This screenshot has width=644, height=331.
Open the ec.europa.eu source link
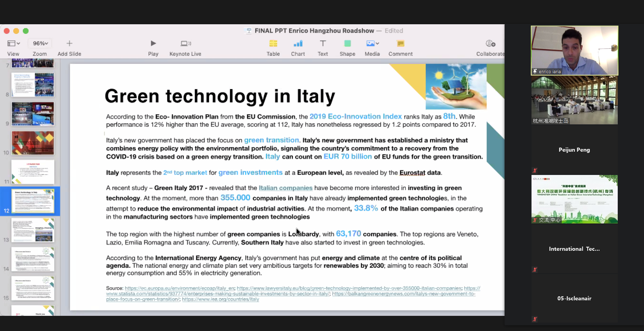(x=180, y=288)
